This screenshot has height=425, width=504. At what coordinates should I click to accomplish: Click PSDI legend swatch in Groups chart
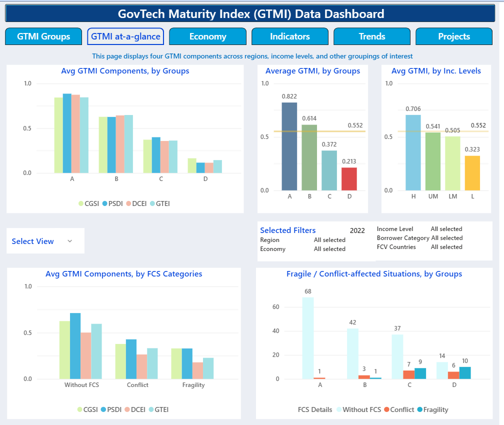tap(105, 203)
